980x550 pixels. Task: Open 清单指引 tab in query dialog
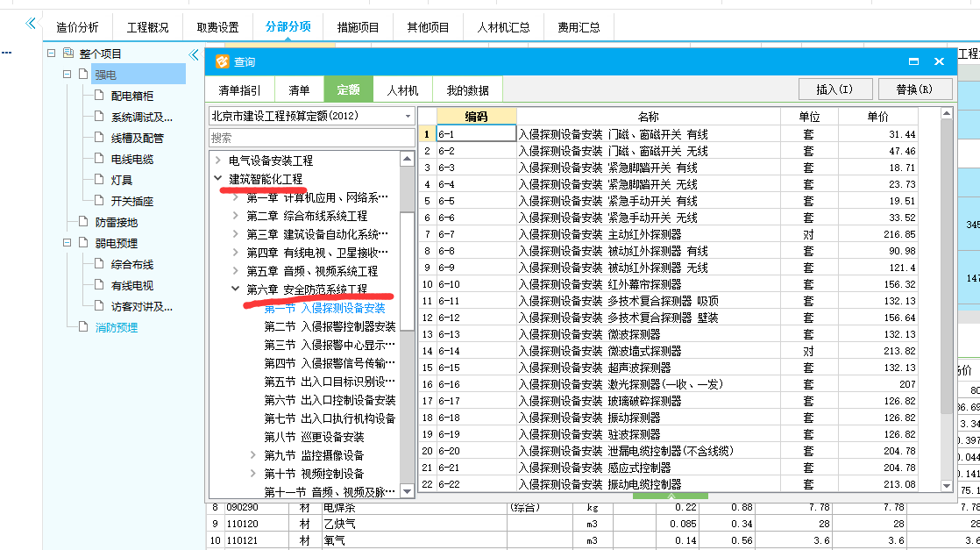tap(238, 90)
